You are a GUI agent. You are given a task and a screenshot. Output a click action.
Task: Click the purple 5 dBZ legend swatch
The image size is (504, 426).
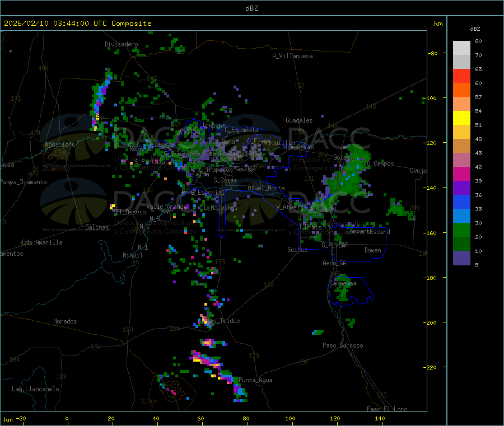461,258
